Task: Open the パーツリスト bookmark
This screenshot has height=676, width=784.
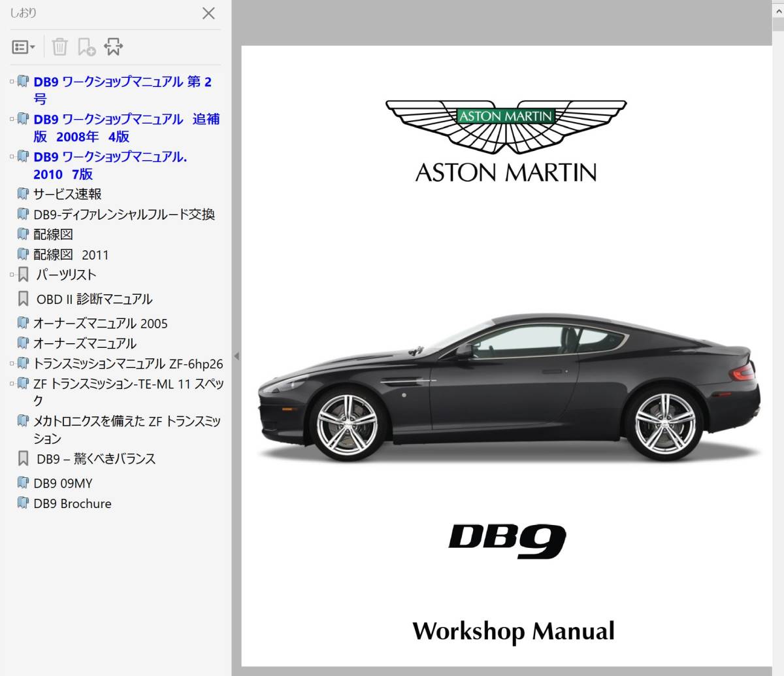Action: (x=66, y=275)
